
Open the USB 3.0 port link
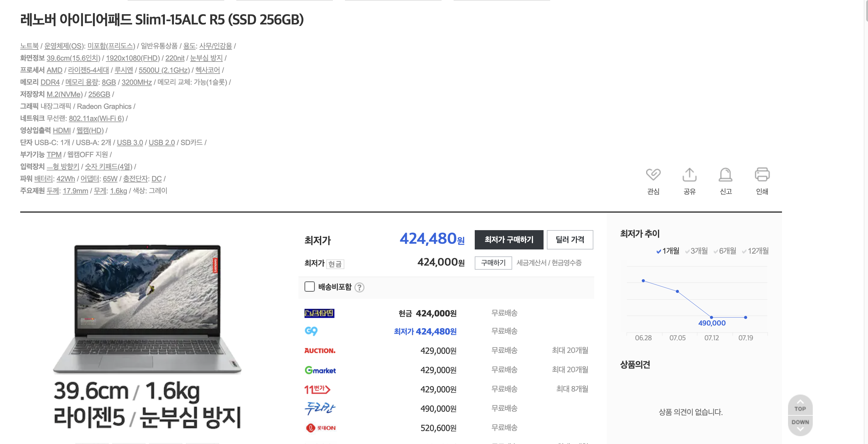pyautogui.click(x=130, y=142)
